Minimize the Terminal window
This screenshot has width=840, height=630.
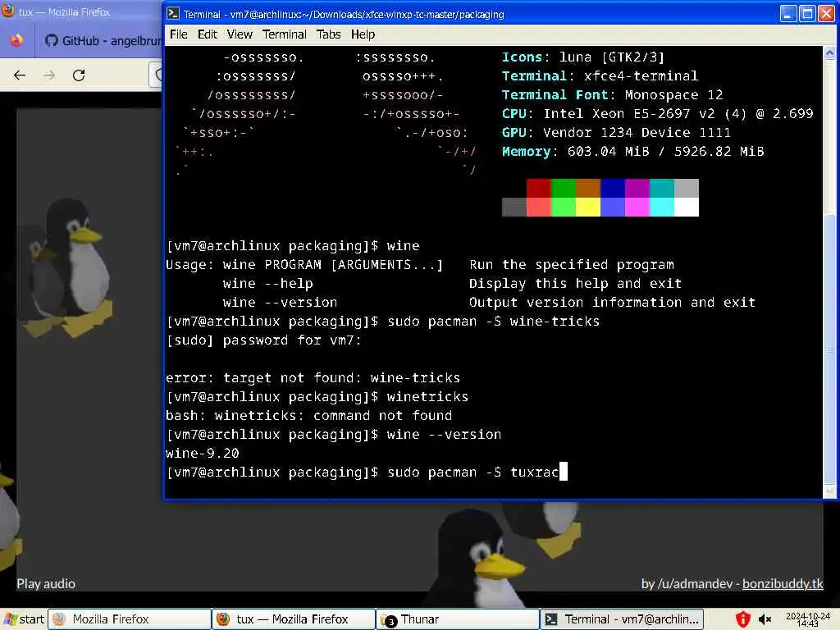(x=787, y=14)
